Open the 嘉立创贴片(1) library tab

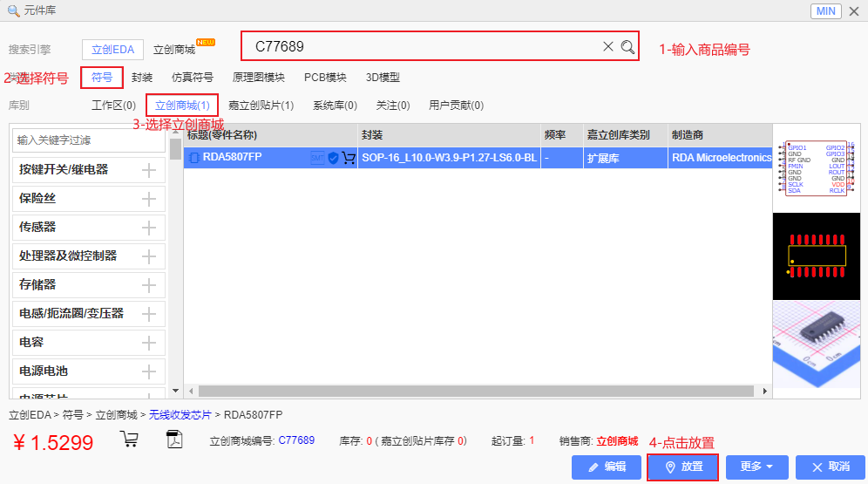pyautogui.click(x=261, y=106)
